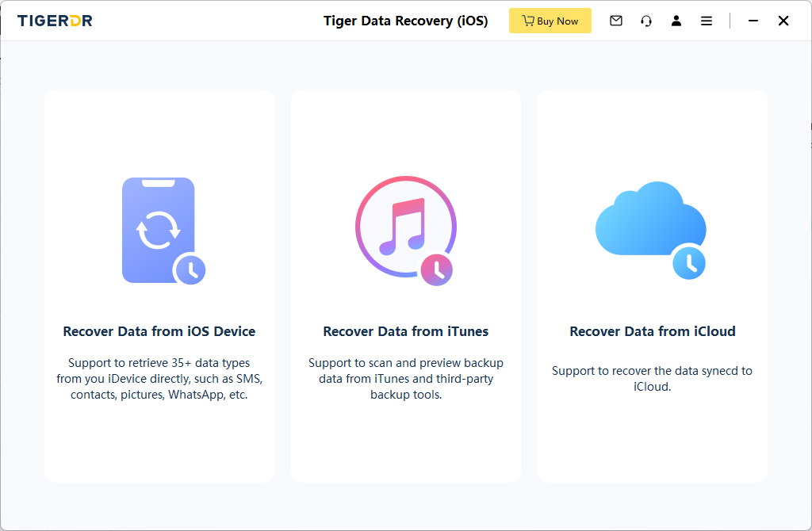Select the iOS device phone recovery icon
This screenshot has width=812, height=531.
pyautogui.click(x=159, y=230)
